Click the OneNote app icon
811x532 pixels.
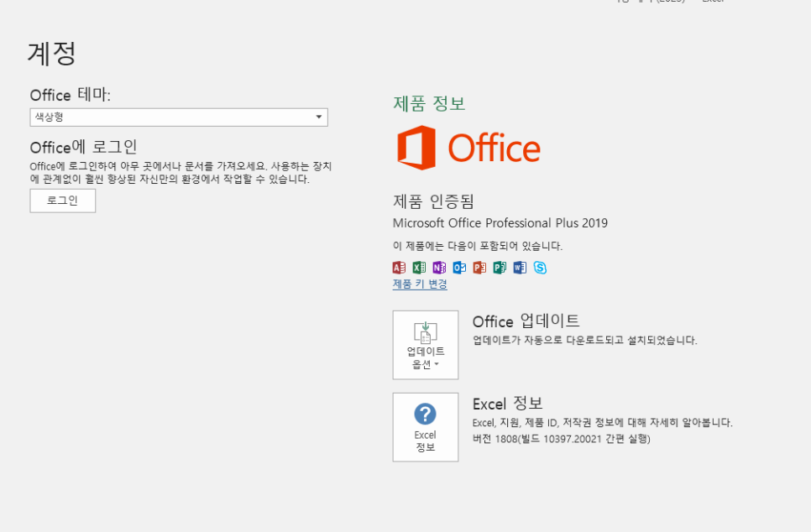tap(439, 268)
